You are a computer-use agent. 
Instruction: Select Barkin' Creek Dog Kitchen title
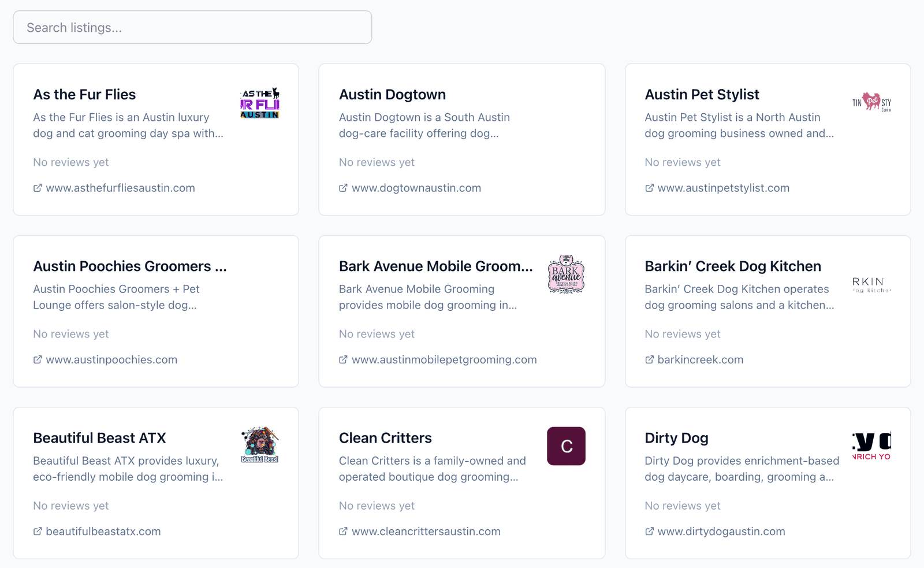click(733, 266)
